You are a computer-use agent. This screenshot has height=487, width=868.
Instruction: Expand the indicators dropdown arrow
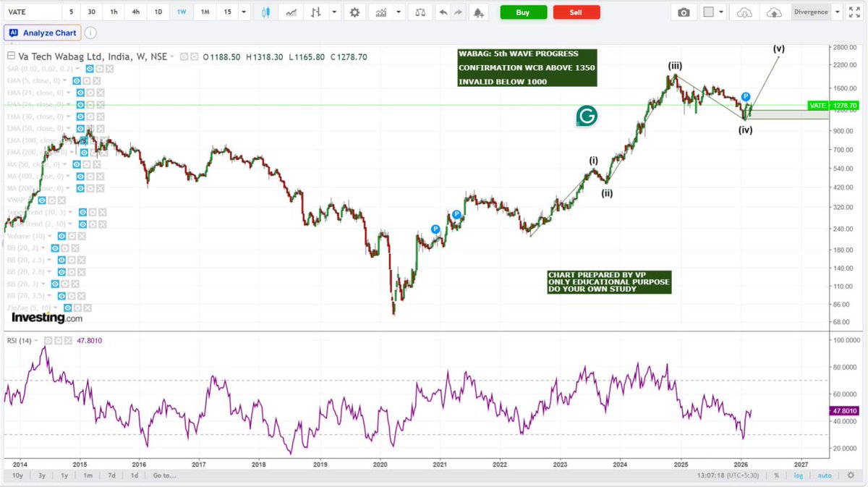[399, 12]
